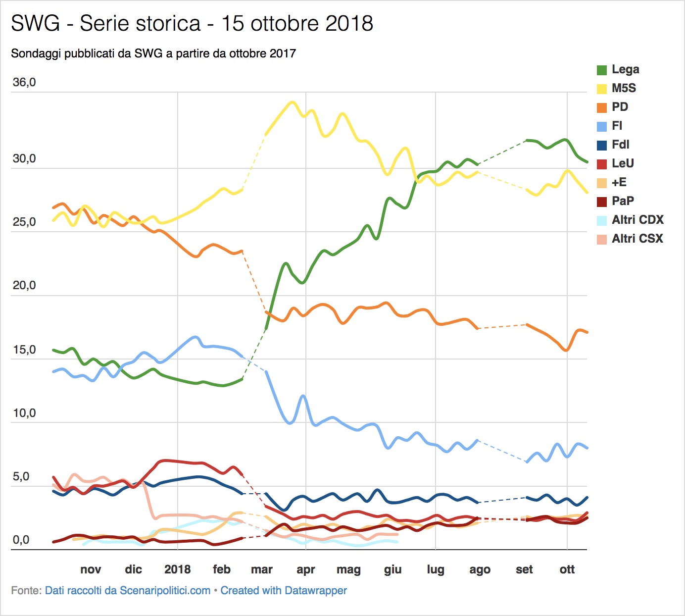Image resolution: width=685 pixels, height=616 pixels.
Task: Open the Dati raccolti da Scenaripolitici.com link
Action: 128,590
